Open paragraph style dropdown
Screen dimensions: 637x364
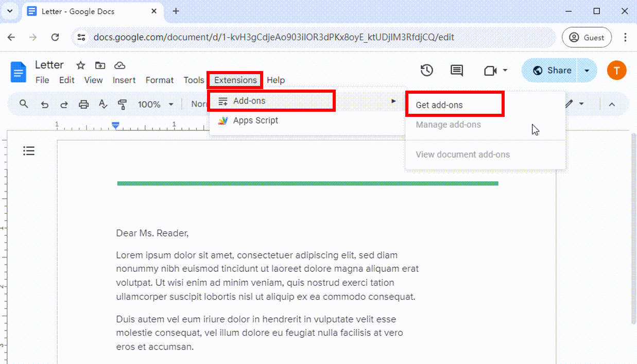tap(200, 105)
